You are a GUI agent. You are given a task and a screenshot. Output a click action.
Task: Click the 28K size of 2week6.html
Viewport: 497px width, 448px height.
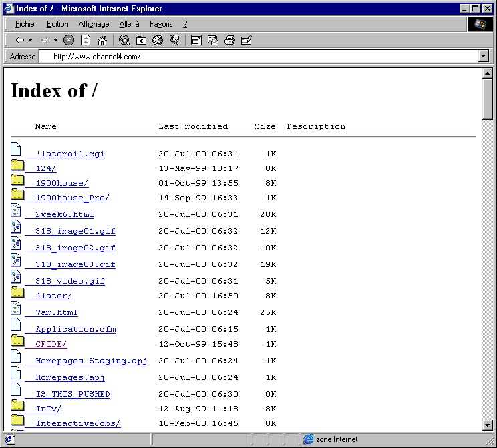[268, 214]
